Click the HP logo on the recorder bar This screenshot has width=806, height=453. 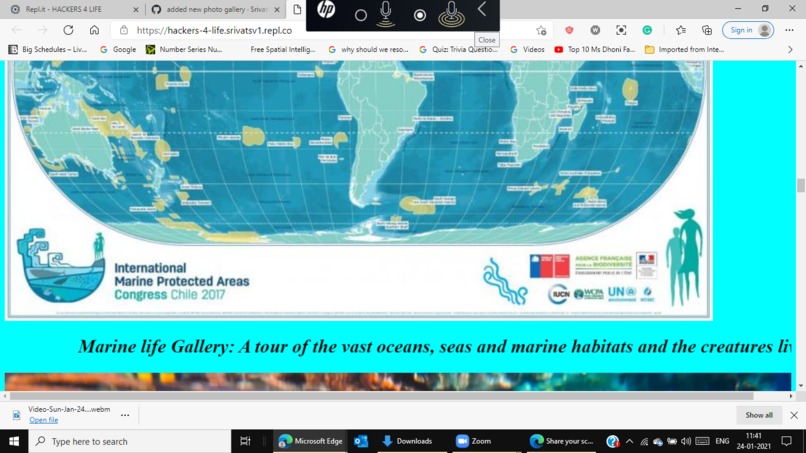(x=326, y=10)
